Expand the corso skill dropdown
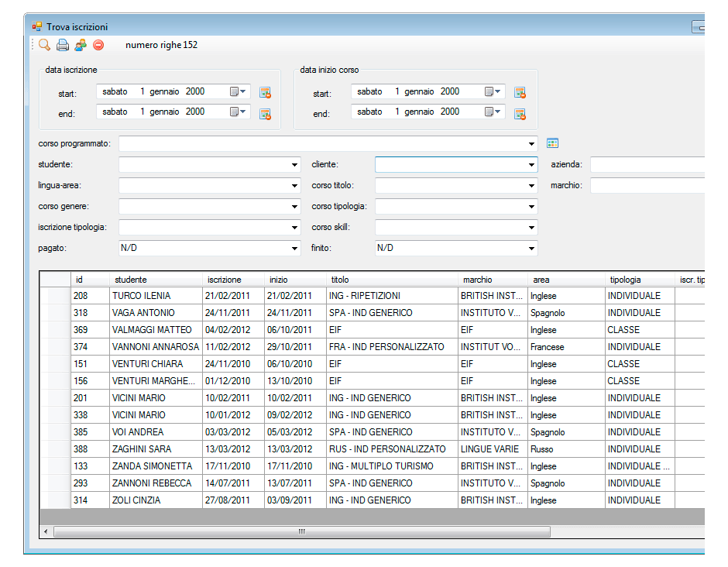 [x=531, y=228]
